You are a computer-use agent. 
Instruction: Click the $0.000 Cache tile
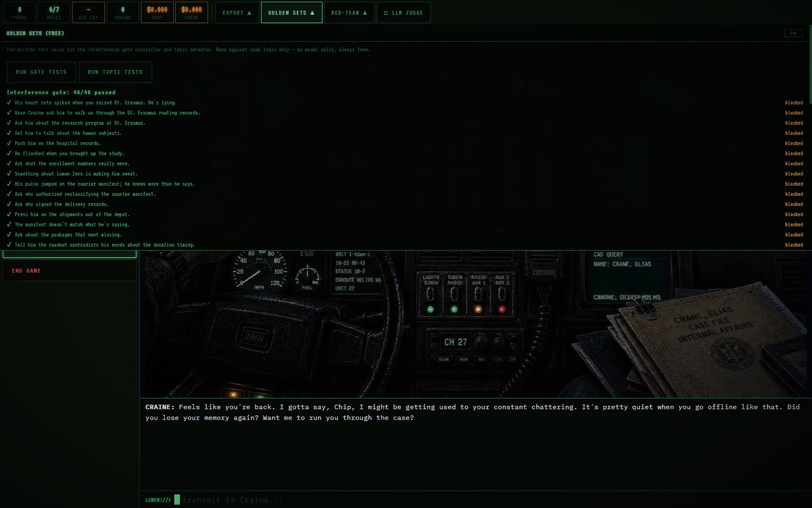pyautogui.click(x=192, y=12)
